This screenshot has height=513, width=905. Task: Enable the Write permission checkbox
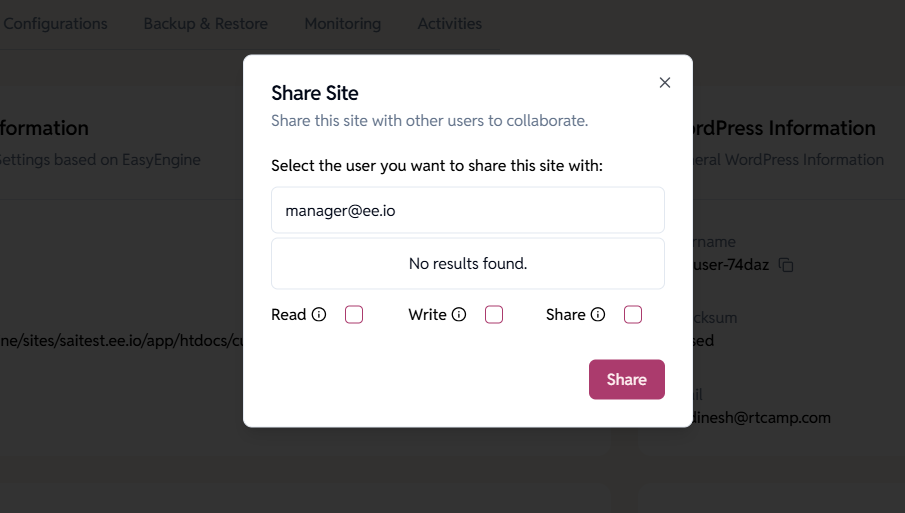point(494,314)
